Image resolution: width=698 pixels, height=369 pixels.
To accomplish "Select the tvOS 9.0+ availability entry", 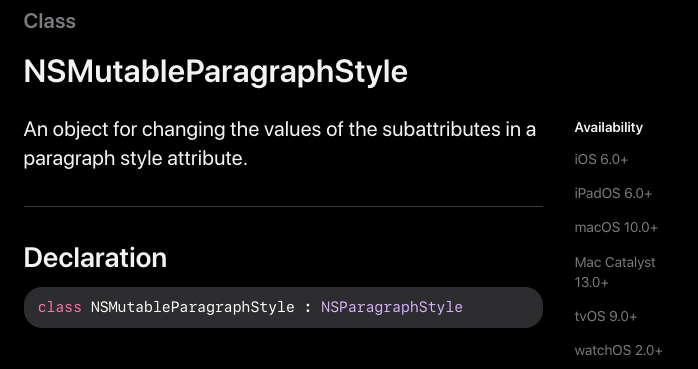I will [x=606, y=316].
